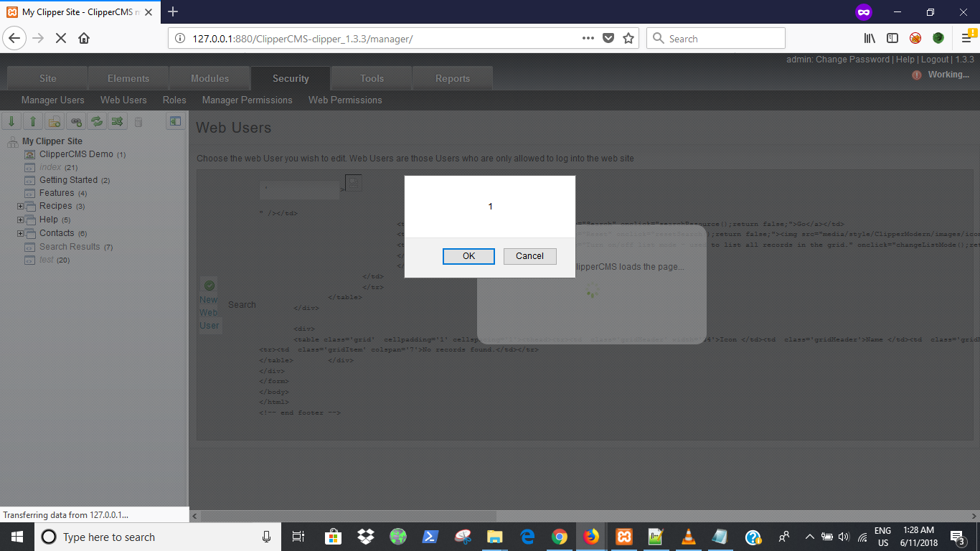Expand the Help node in the site tree

pyautogui.click(x=20, y=219)
